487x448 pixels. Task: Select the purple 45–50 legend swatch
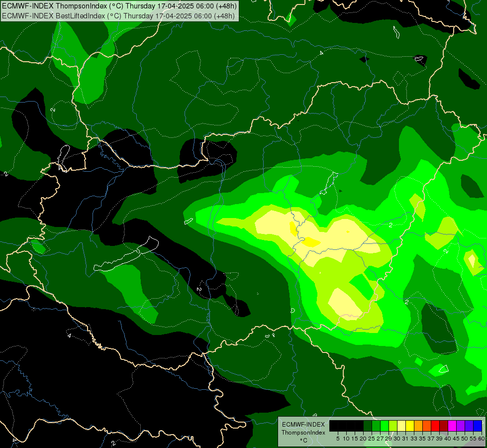pos(461,426)
